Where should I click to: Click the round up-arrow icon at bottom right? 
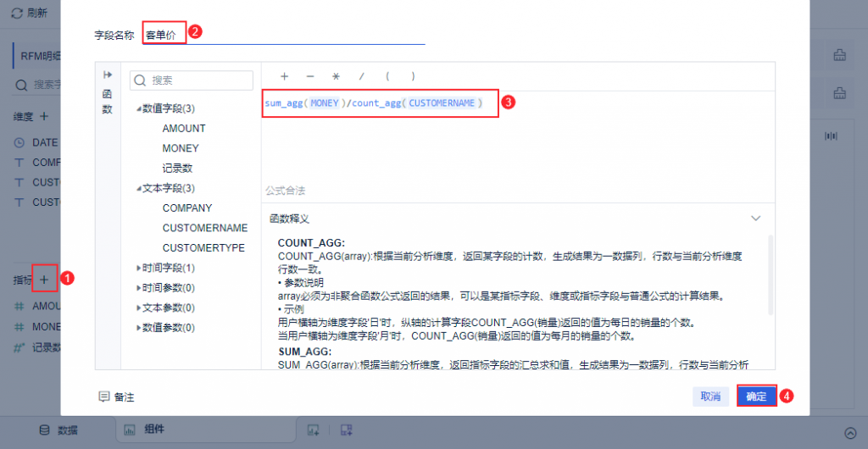[x=849, y=432]
